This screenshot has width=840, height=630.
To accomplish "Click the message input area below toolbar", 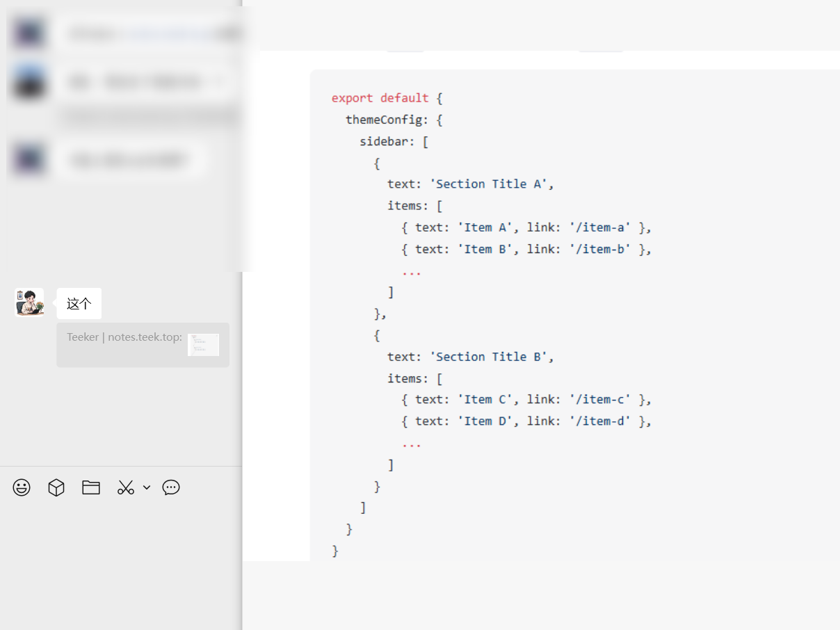I will [121, 556].
